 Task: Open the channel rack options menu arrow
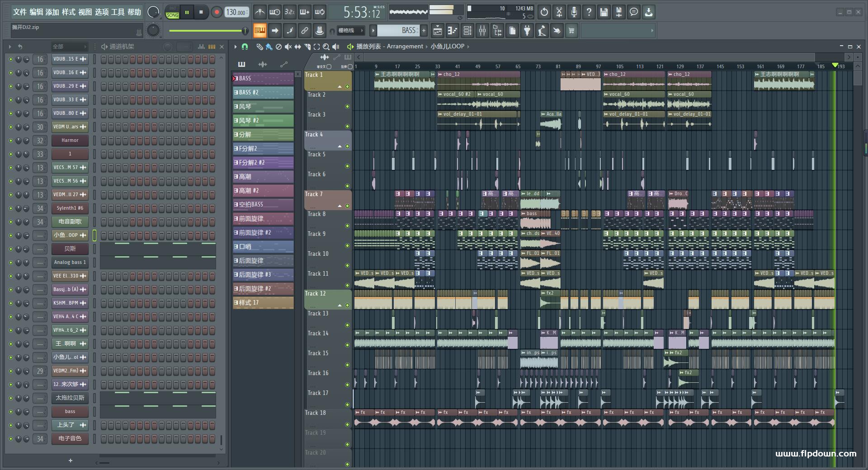click(10, 47)
